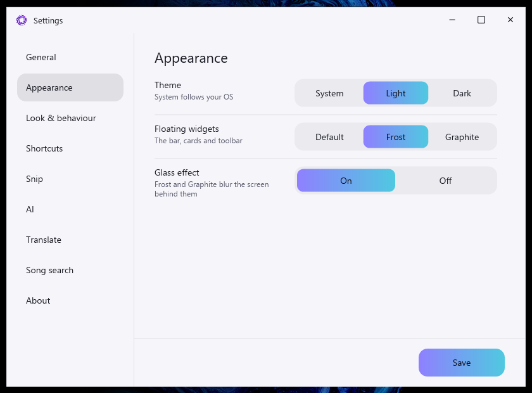The image size is (532, 393).
Task: Switch theme to Dark
Action: [x=462, y=93]
